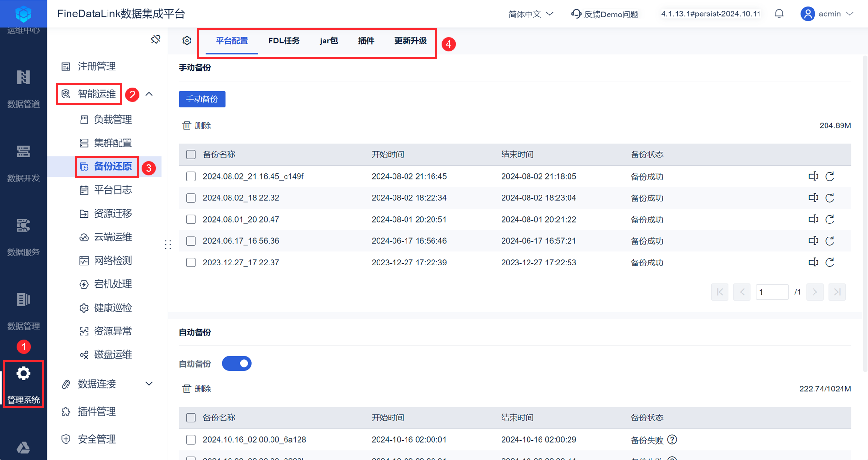Rename backup 2024.08.02_21.16.45_c149f

point(814,176)
